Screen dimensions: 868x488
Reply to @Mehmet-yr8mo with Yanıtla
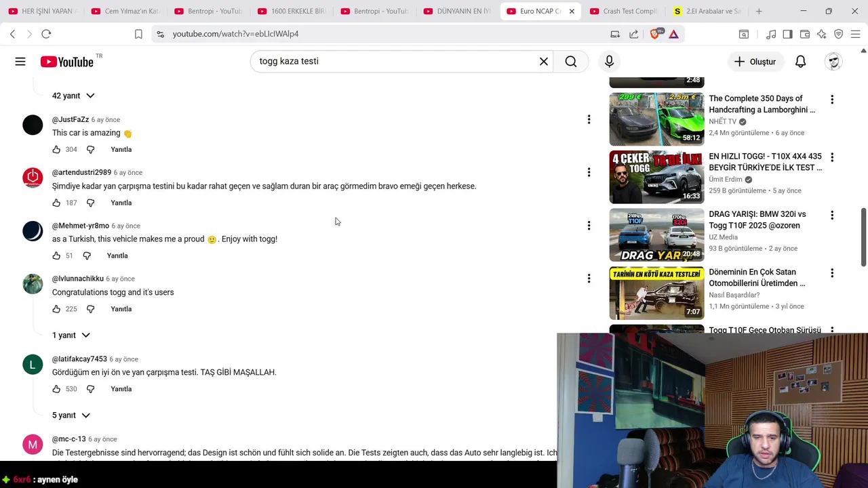pyautogui.click(x=117, y=256)
